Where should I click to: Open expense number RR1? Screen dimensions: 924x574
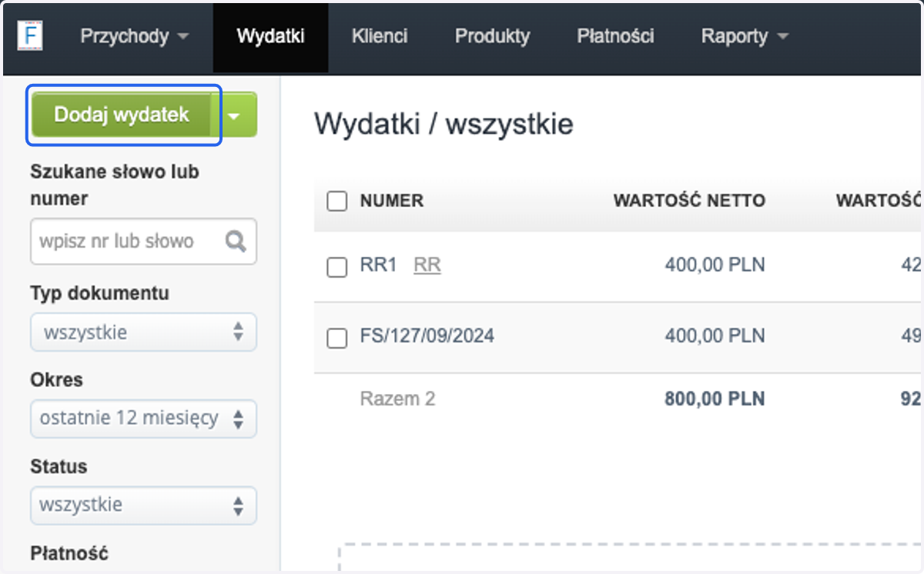pos(378,265)
